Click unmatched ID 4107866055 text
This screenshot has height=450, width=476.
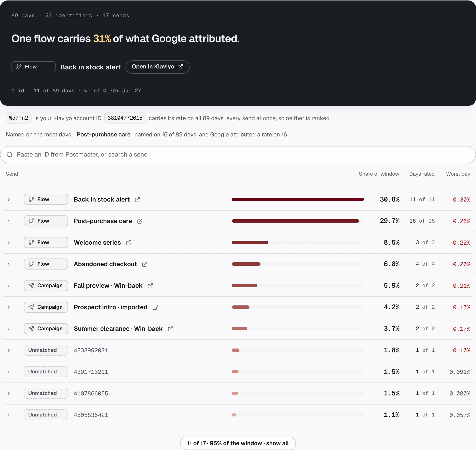tap(91, 393)
